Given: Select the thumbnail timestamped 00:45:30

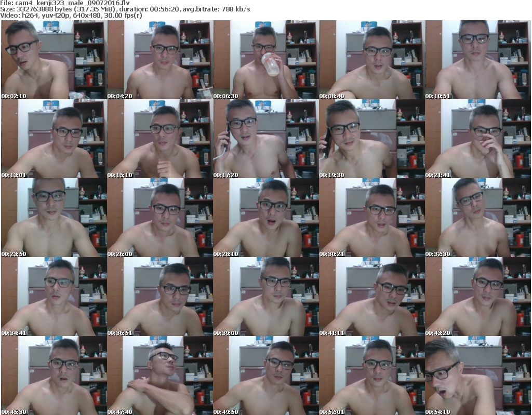Looking at the screenshot, I should (x=54, y=376).
